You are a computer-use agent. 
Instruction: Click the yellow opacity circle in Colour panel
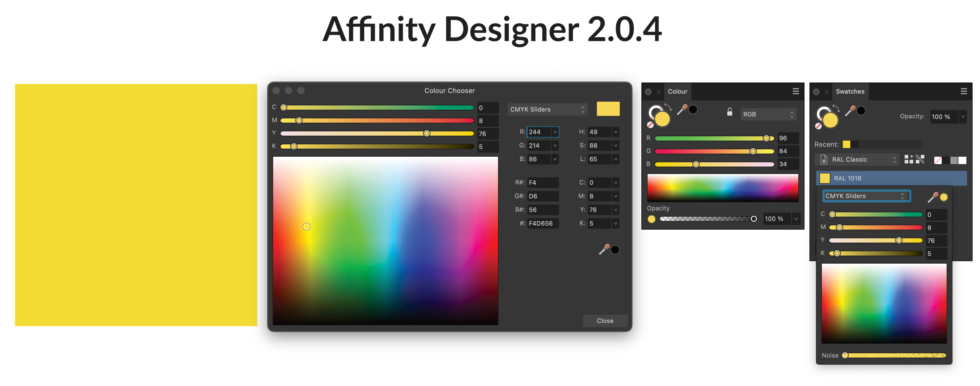[x=651, y=219]
